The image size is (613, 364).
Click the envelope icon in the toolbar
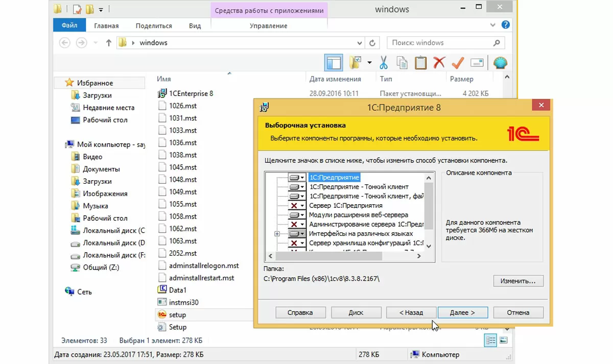tap(477, 63)
